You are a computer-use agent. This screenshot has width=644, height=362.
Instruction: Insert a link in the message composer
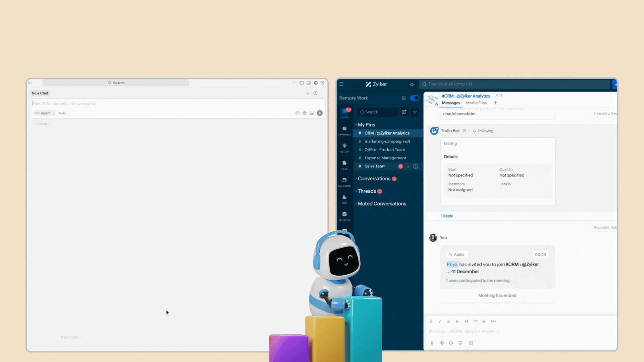[x=475, y=321]
